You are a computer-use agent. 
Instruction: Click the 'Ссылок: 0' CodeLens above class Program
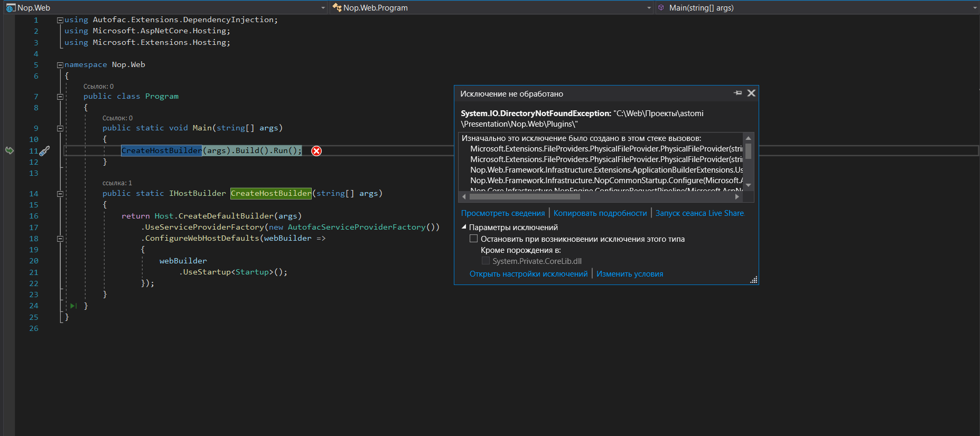tap(98, 87)
